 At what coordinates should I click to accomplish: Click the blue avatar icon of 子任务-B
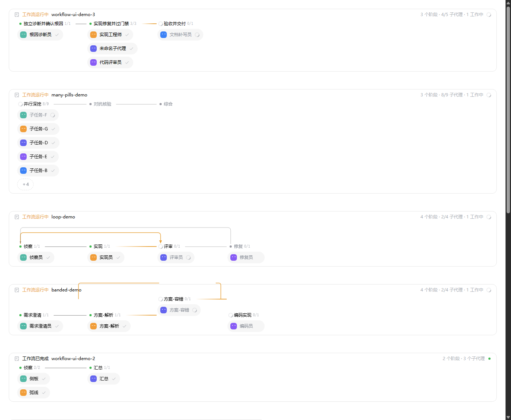(x=23, y=171)
